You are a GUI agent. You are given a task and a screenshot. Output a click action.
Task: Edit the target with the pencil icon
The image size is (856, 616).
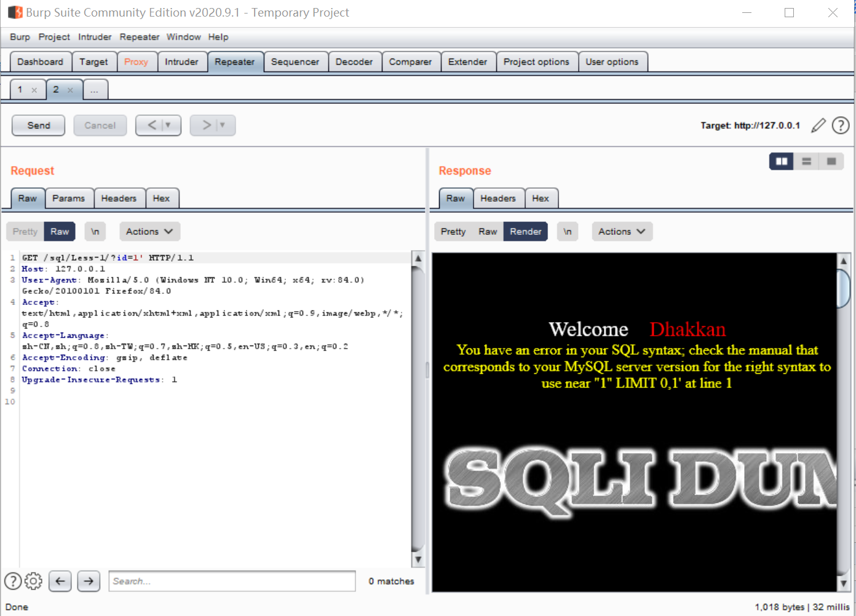click(818, 125)
